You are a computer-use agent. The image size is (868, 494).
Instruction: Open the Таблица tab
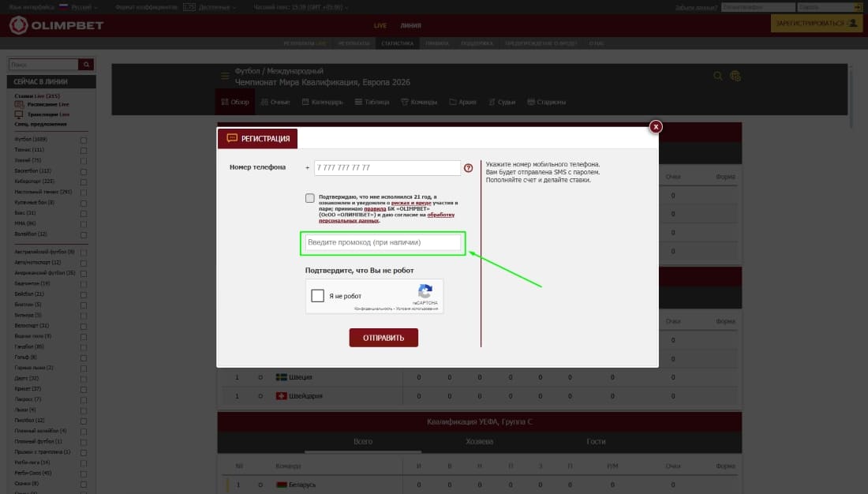tap(372, 102)
